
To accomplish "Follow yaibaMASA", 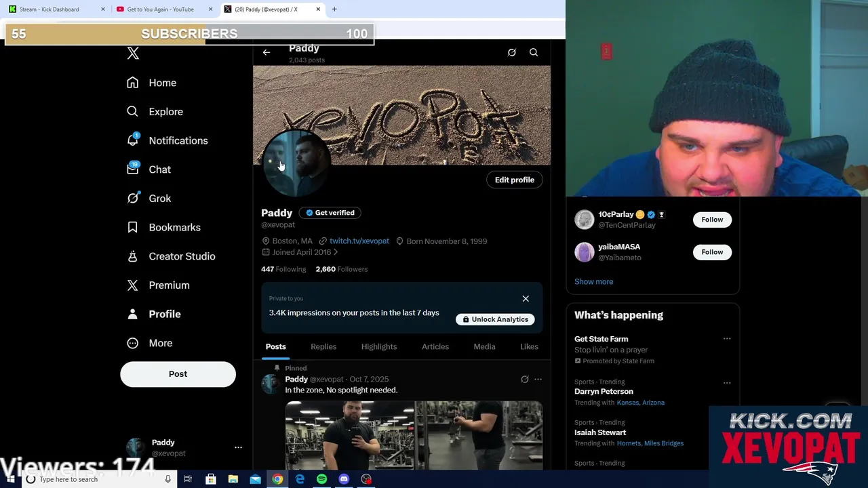I will coord(712,252).
